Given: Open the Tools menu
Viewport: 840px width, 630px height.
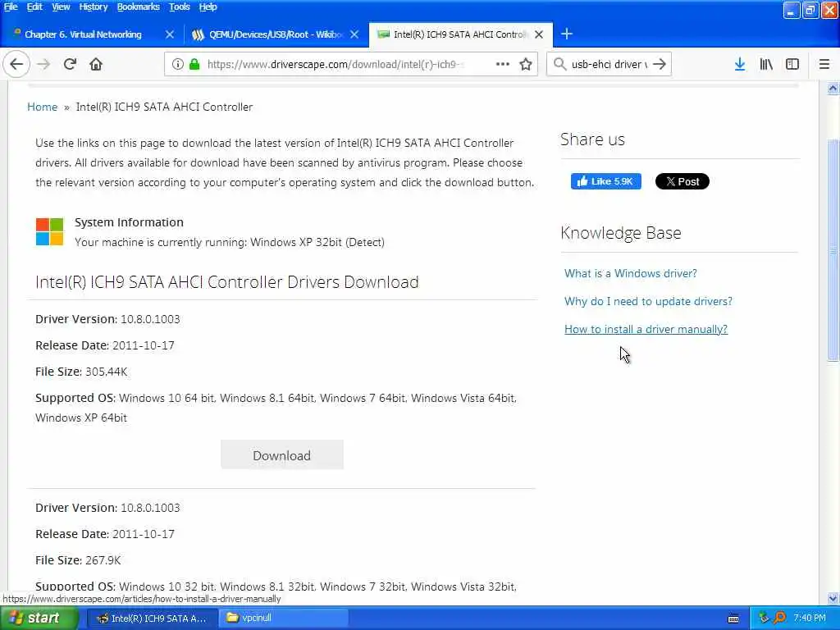Looking at the screenshot, I should click(x=179, y=7).
